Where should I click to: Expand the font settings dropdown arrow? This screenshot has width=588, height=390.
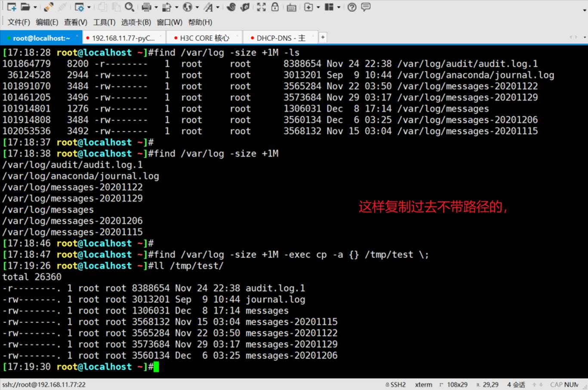tap(218, 7)
